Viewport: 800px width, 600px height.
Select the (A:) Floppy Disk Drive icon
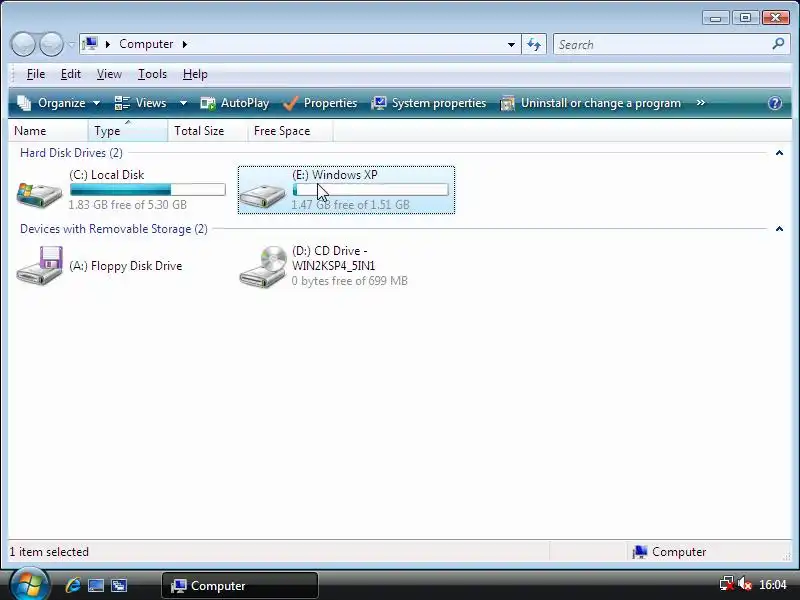coord(39,266)
